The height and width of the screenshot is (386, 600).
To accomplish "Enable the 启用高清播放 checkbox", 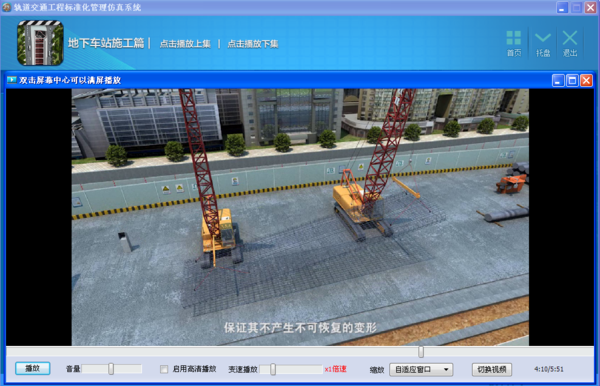I will (164, 369).
